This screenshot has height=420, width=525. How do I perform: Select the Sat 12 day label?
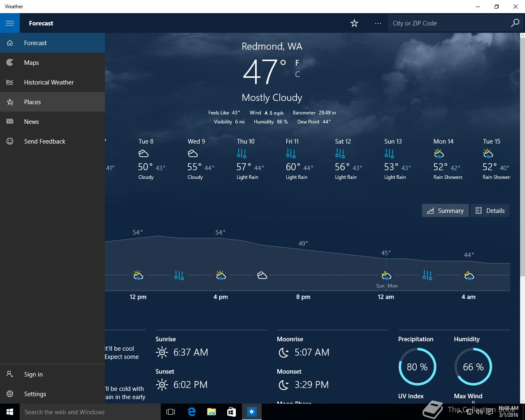coord(343,141)
